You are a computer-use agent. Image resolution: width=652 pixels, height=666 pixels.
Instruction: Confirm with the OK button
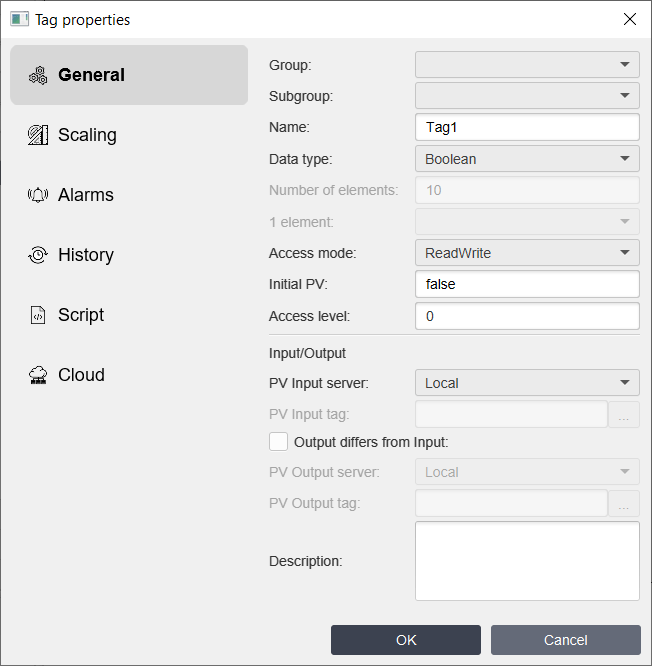tap(406, 640)
